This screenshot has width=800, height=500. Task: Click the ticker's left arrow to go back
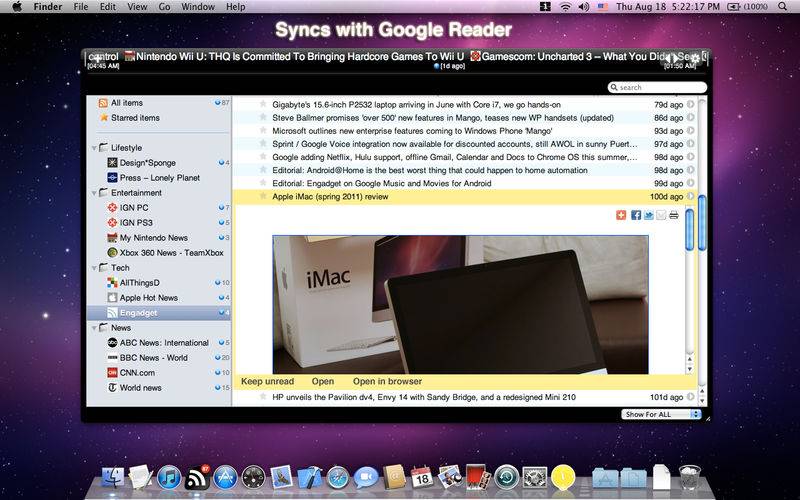tap(668, 59)
